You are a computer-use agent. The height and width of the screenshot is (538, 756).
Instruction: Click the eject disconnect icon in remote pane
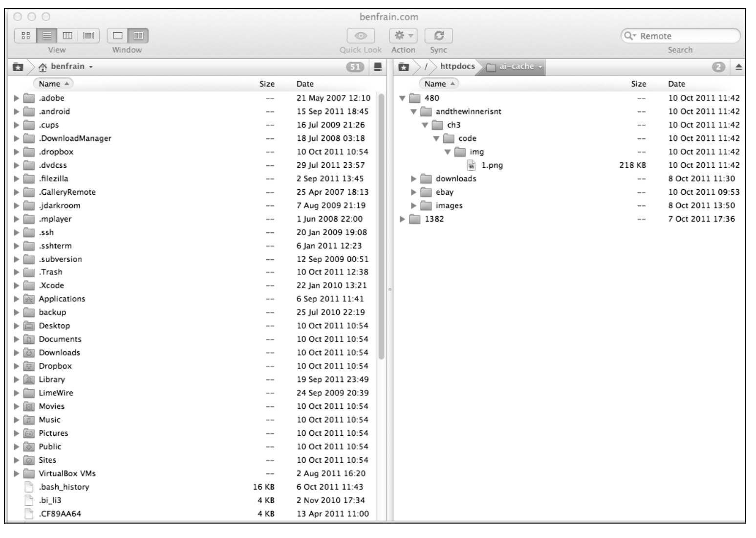pyautogui.click(x=738, y=67)
